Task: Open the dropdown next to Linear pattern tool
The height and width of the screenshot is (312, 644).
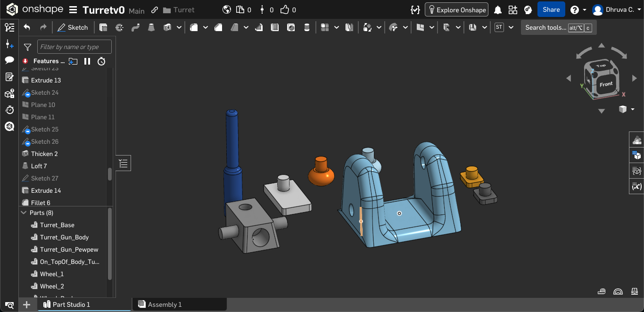Action: tap(337, 27)
